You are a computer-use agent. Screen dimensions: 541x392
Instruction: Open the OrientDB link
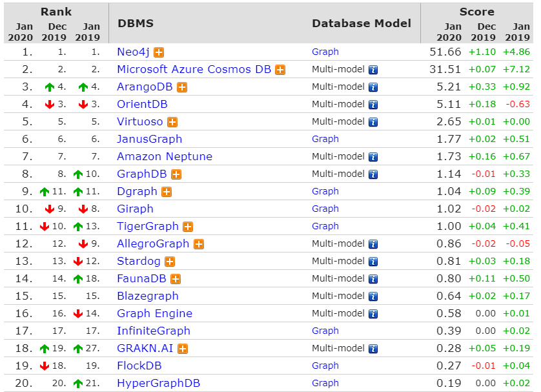142,104
